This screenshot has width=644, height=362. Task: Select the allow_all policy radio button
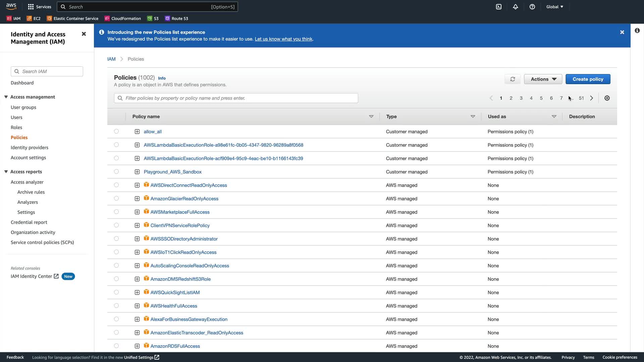point(116,131)
